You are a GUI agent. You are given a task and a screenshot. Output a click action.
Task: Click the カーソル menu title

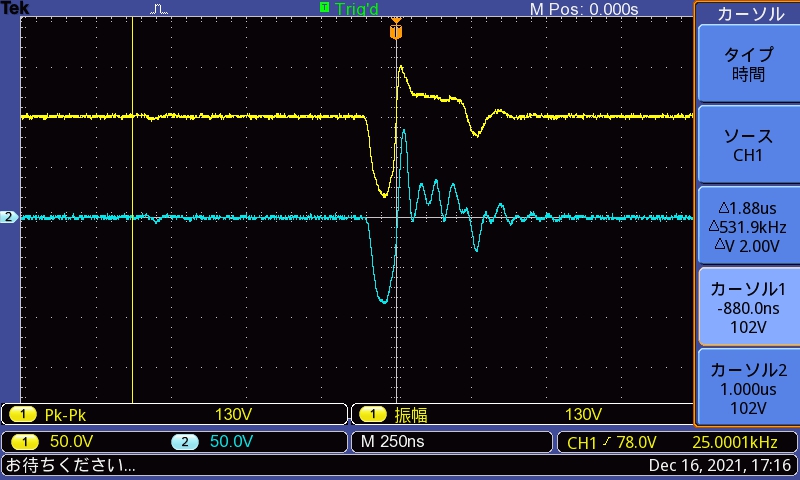[x=750, y=13]
